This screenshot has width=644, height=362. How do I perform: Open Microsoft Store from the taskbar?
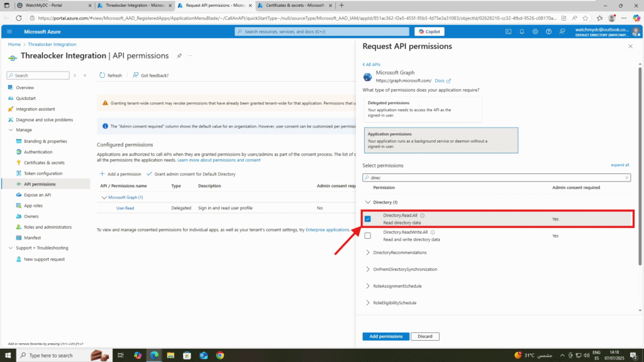(187, 356)
